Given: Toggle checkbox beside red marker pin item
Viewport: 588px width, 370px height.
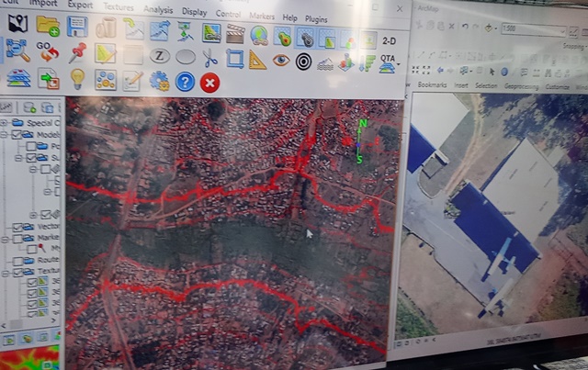Looking at the screenshot, I should 32,249.
